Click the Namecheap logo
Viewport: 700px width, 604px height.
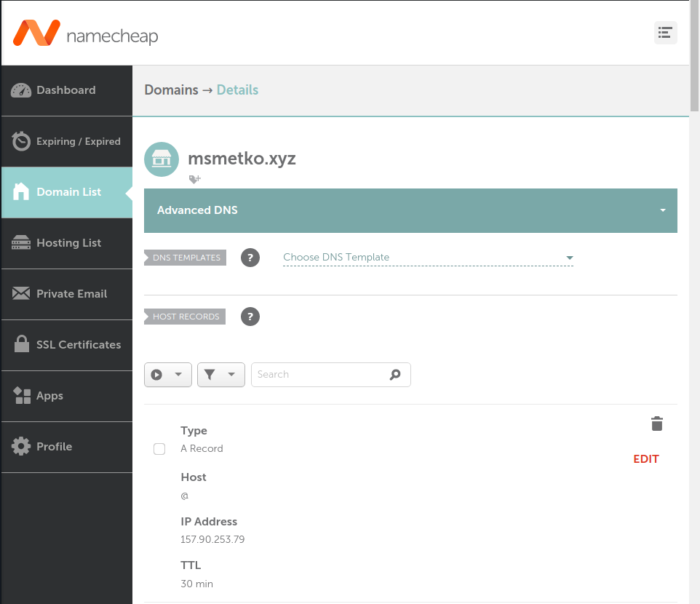click(85, 33)
